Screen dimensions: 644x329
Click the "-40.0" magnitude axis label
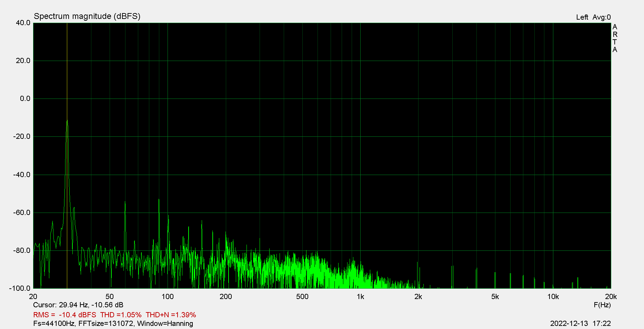(x=22, y=175)
